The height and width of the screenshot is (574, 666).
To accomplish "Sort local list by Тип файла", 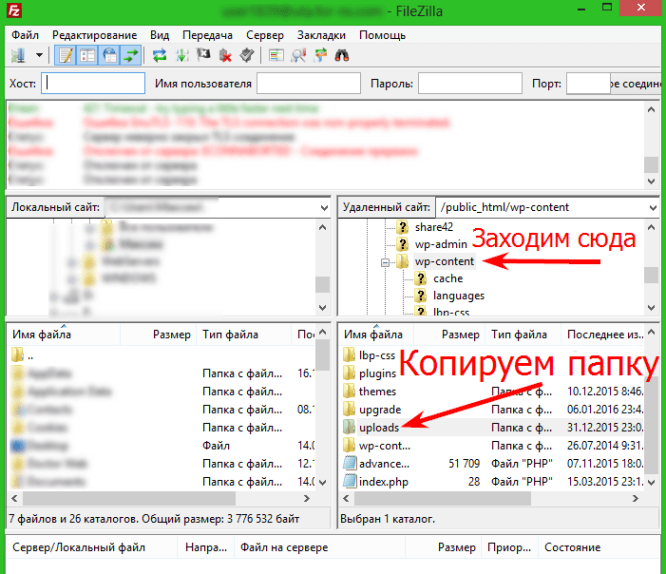I will (x=230, y=335).
